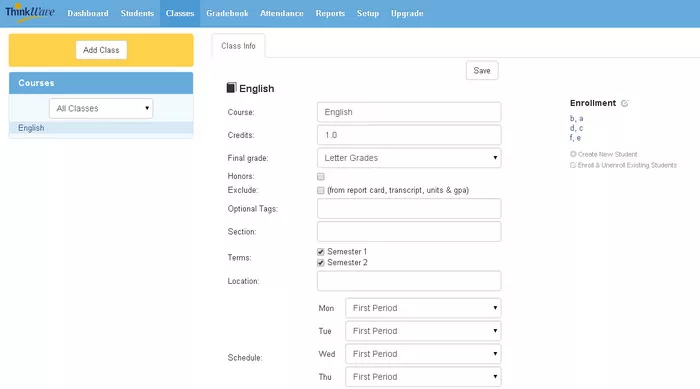Click the book icon beside English heading

tap(231, 88)
